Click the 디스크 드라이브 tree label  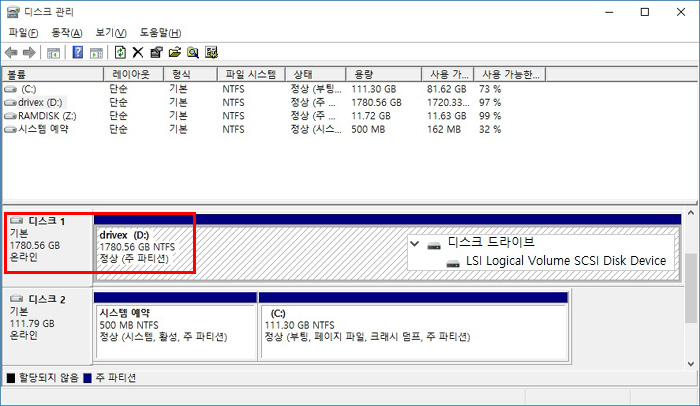point(491,243)
